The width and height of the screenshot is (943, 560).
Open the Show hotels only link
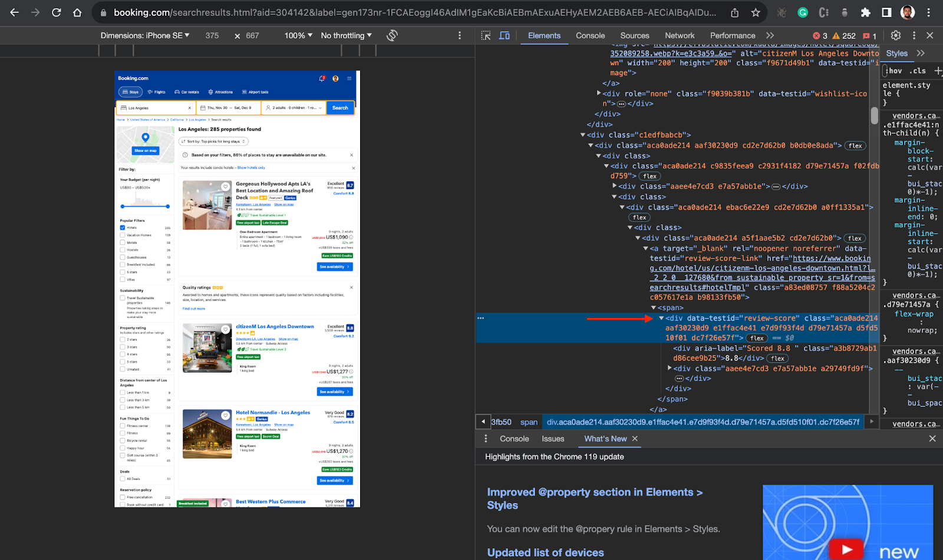(251, 168)
